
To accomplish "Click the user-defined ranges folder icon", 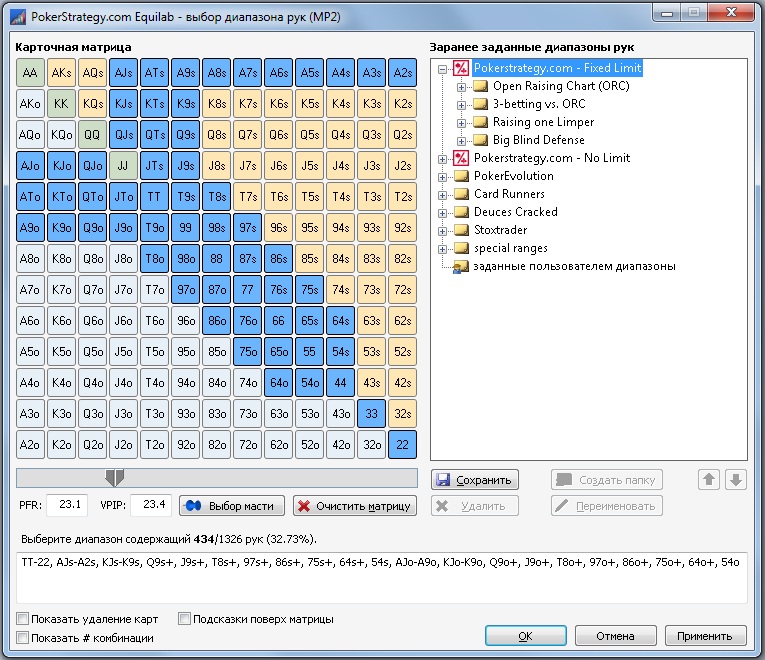I will (461, 267).
